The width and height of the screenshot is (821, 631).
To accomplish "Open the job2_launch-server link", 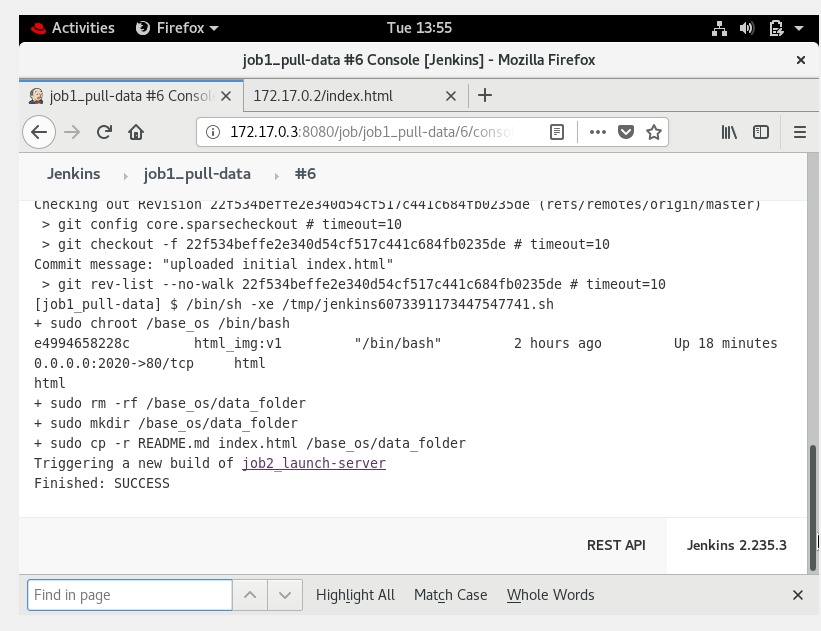I will [x=314, y=463].
